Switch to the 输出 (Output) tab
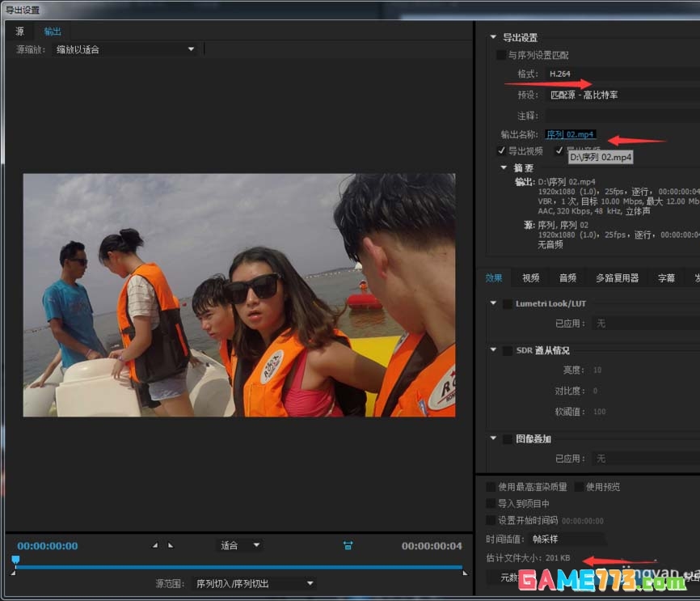The width and height of the screenshot is (700, 601). 53,32
